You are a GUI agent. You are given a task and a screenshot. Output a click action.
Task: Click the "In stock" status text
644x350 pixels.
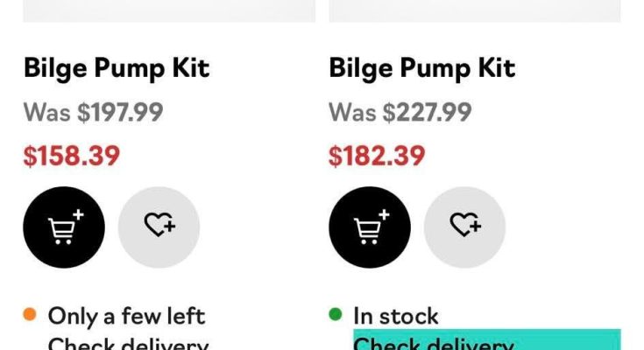[396, 315]
